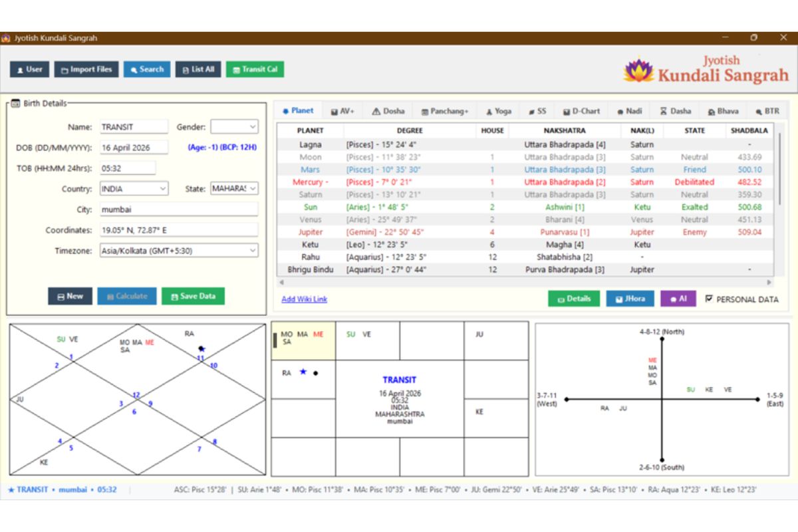The height and width of the screenshot is (532, 798).
Task: Click the app icon in title bar
Action: pyautogui.click(x=6, y=38)
